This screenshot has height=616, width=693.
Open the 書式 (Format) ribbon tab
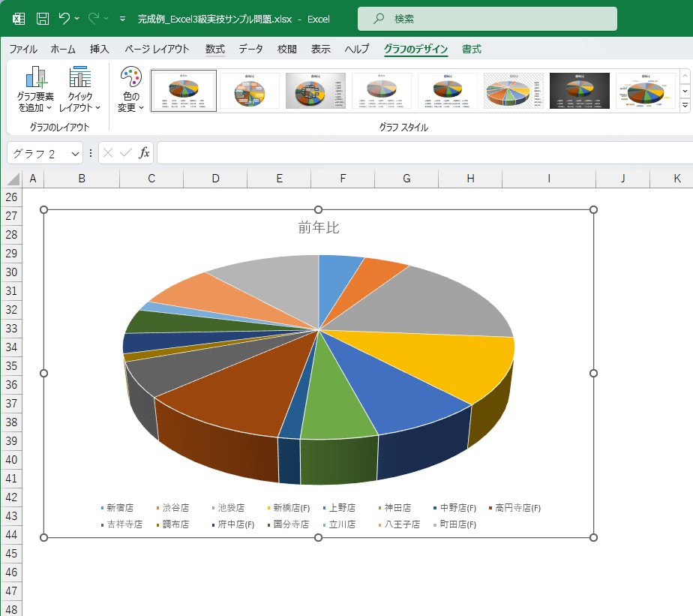pos(472,50)
